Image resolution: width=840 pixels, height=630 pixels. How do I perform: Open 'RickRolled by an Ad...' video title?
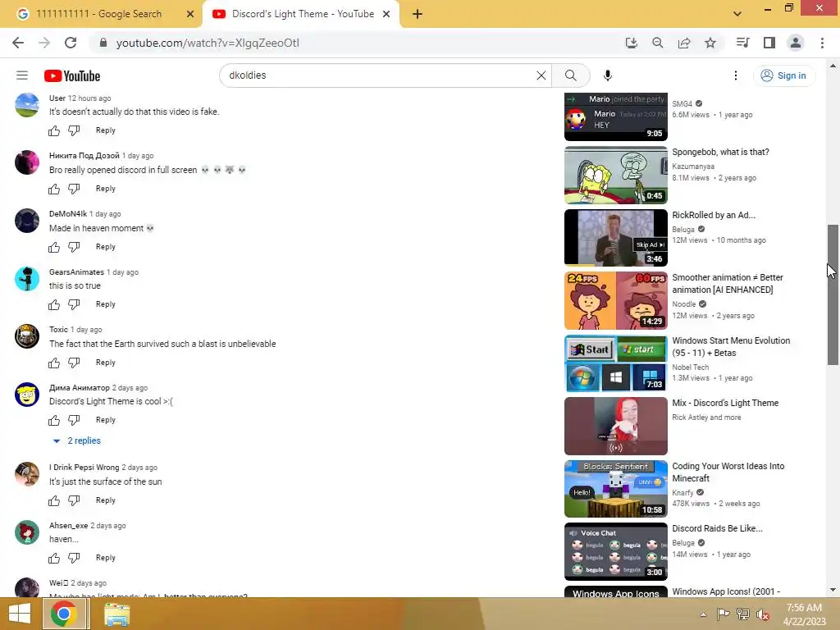714,216
